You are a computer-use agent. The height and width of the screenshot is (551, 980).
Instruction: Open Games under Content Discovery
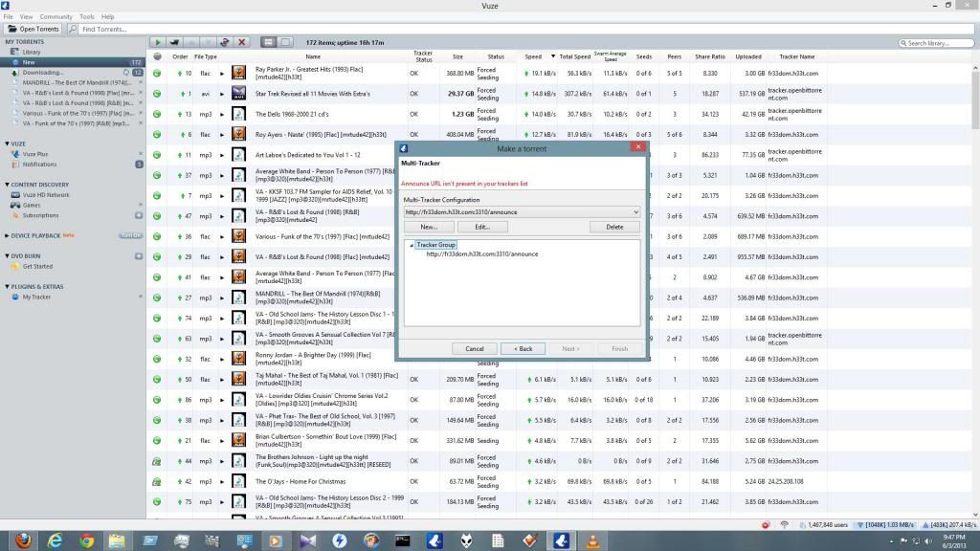tap(32, 205)
